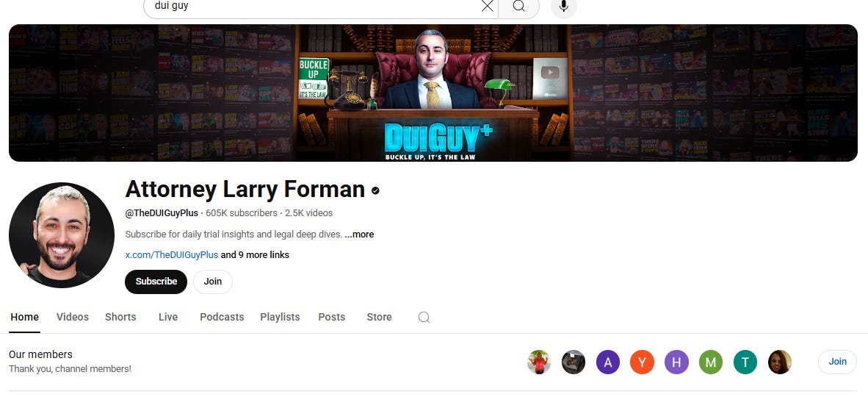Screen dimensions: 868x397
Task: Expand channel description with '...more'
Action: [359, 235]
